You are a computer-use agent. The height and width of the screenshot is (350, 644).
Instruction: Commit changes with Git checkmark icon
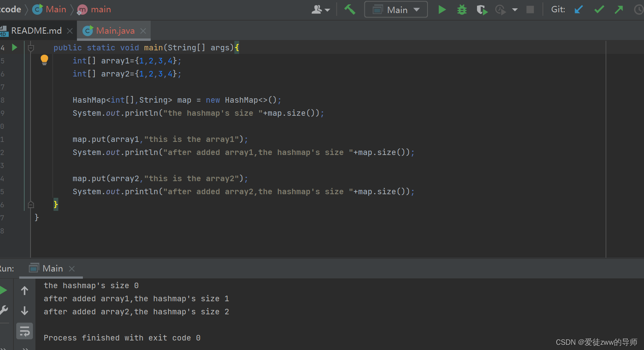(x=599, y=10)
